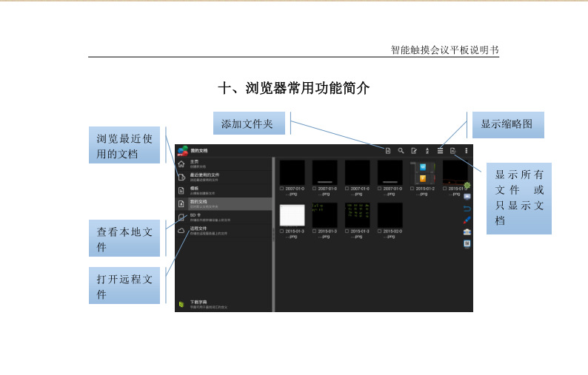
Task: Open the 2015-02-0 black thumbnail
Action: (390, 215)
